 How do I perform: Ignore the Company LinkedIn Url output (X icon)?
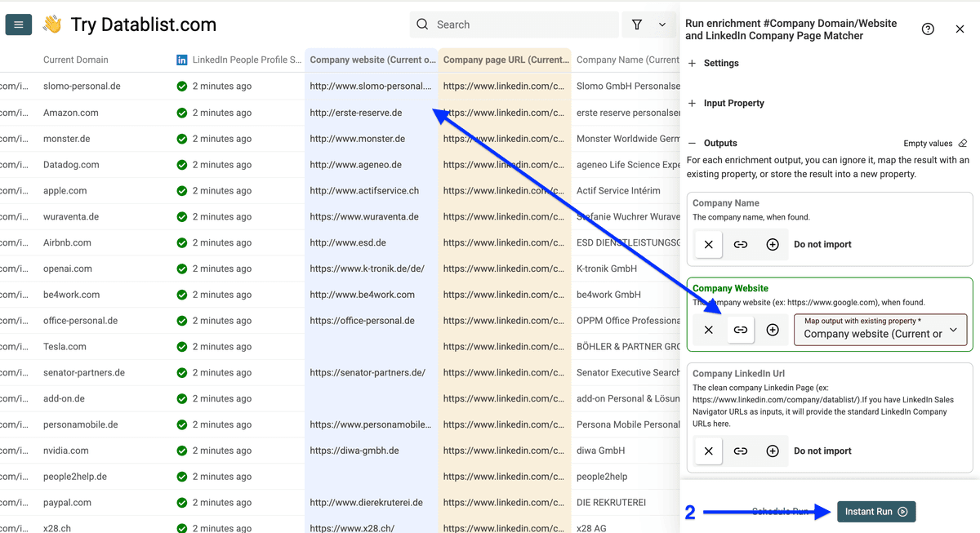(x=708, y=451)
